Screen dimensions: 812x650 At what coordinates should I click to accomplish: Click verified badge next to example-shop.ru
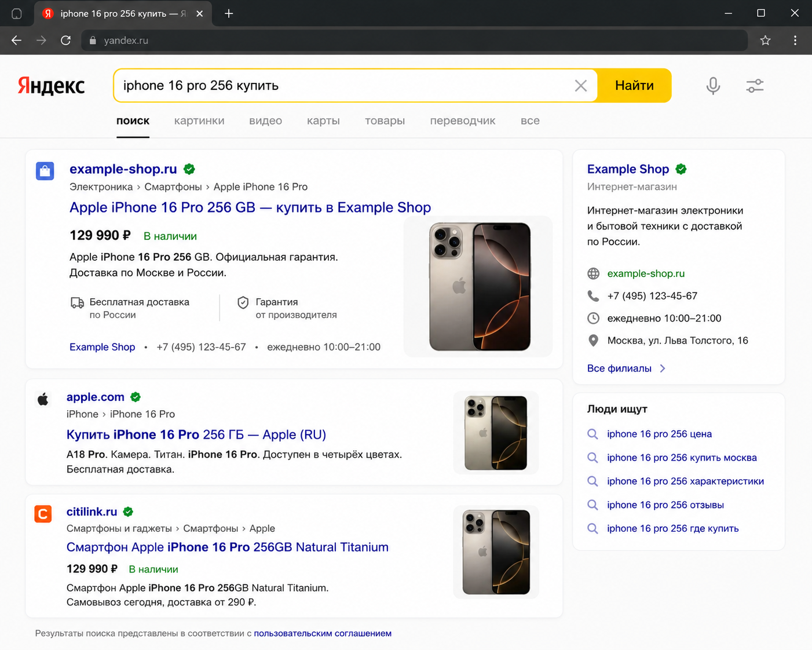pyautogui.click(x=189, y=169)
